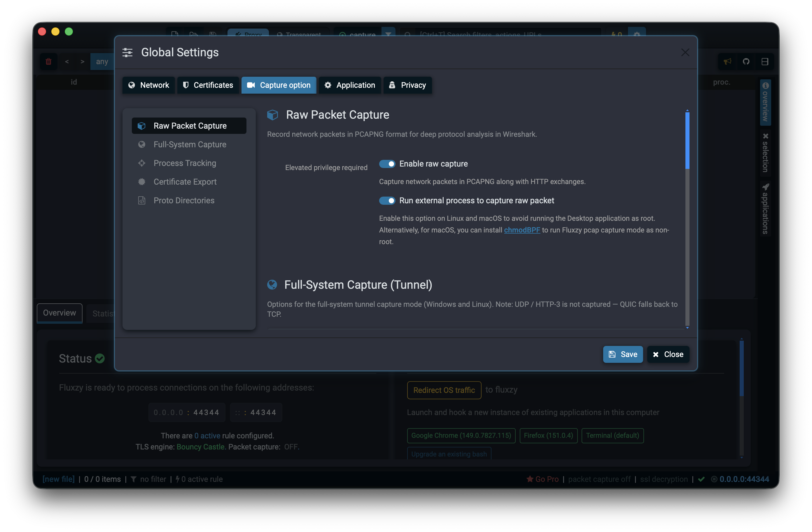The width and height of the screenshot is (812, 532).
Task: Click the Close button in dialog footer
Action: [x=668, y=354]
